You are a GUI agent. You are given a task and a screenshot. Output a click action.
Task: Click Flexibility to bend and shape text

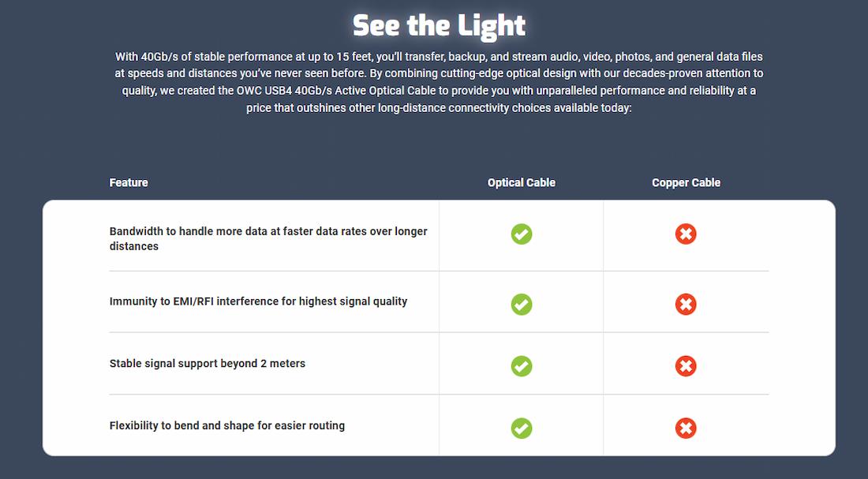pyautogui.click(x=226, y=425)
